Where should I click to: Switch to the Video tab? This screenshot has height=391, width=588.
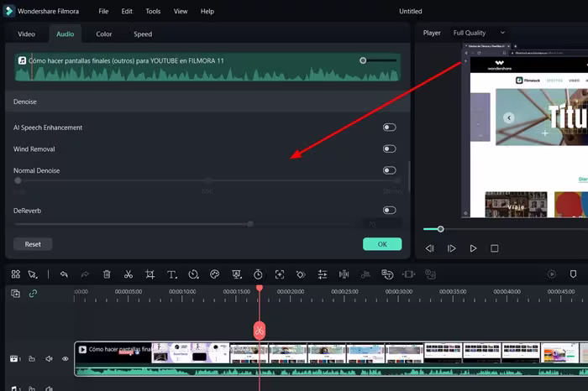coord(26,34)
